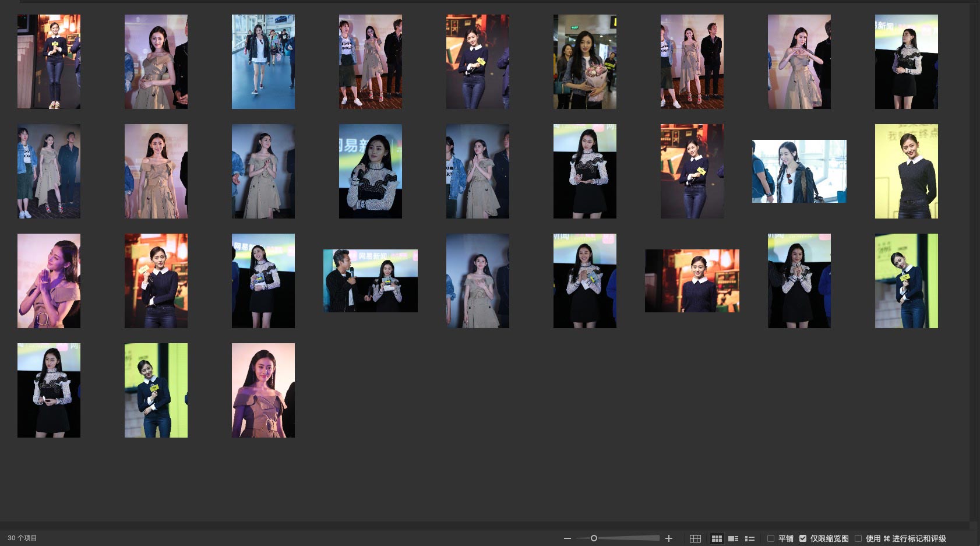Uncheck the 仅限缩览图 checkbox
Image resolution: width=980 pixels, height=546 pixels.
pyautogui.click(x=803, y=538)
